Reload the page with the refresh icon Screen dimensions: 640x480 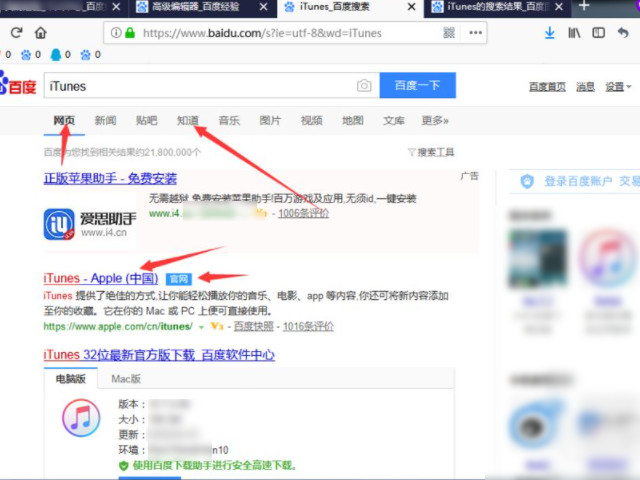coord(16,33)
